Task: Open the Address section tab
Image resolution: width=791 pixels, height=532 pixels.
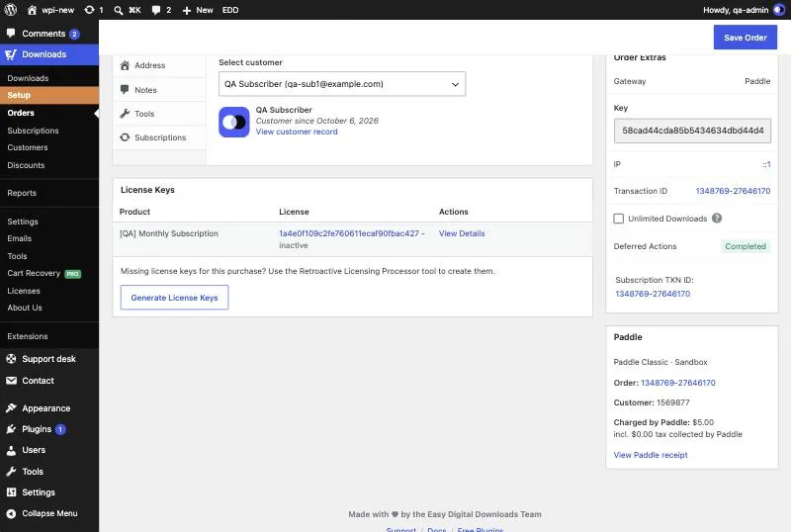Action: 159,65
